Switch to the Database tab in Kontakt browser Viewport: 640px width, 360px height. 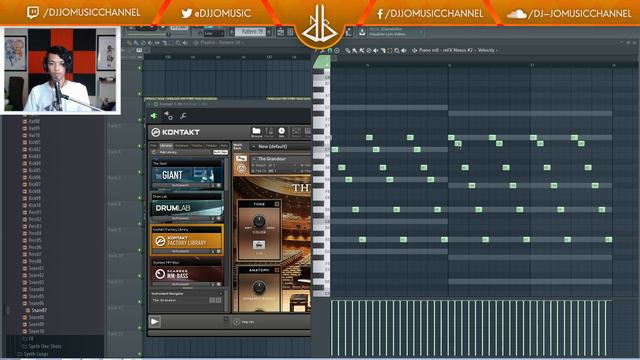tap(182, 146)
